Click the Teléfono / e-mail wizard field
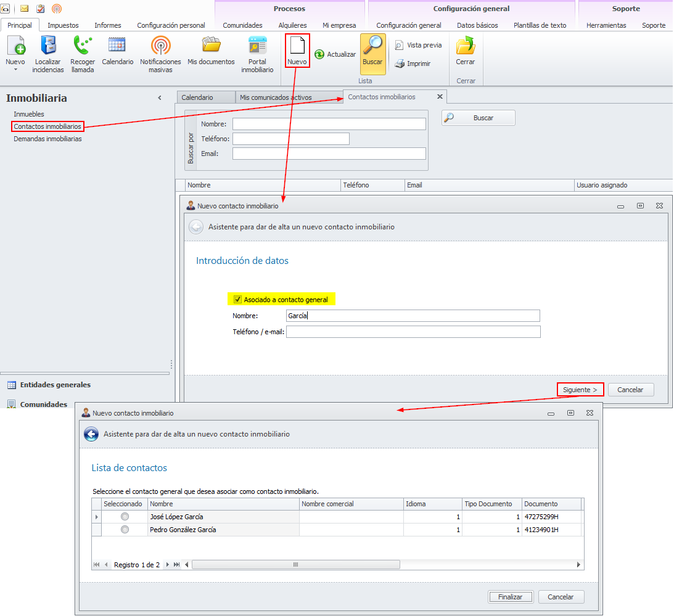Screen dimensions: 674x616 coord(413,332)
